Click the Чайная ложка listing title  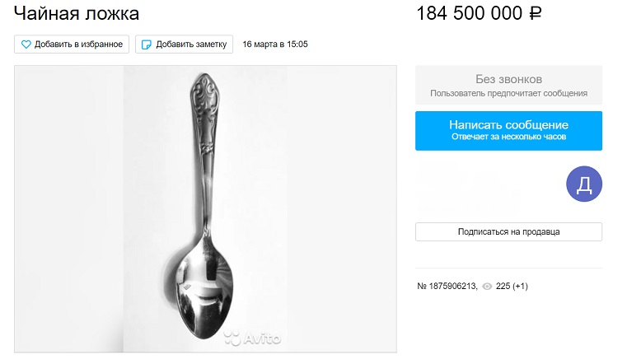[x=77, y=13]
